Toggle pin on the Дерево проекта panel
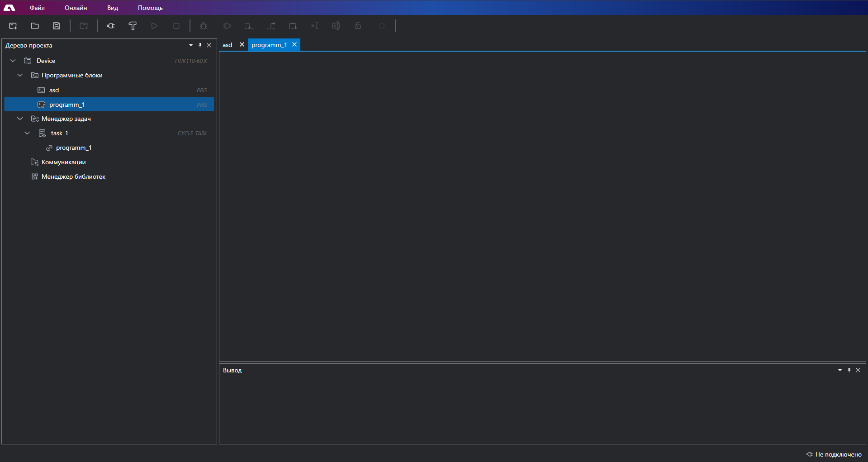Viewport: 868px width, 462px height. click(x=200, y=45)
